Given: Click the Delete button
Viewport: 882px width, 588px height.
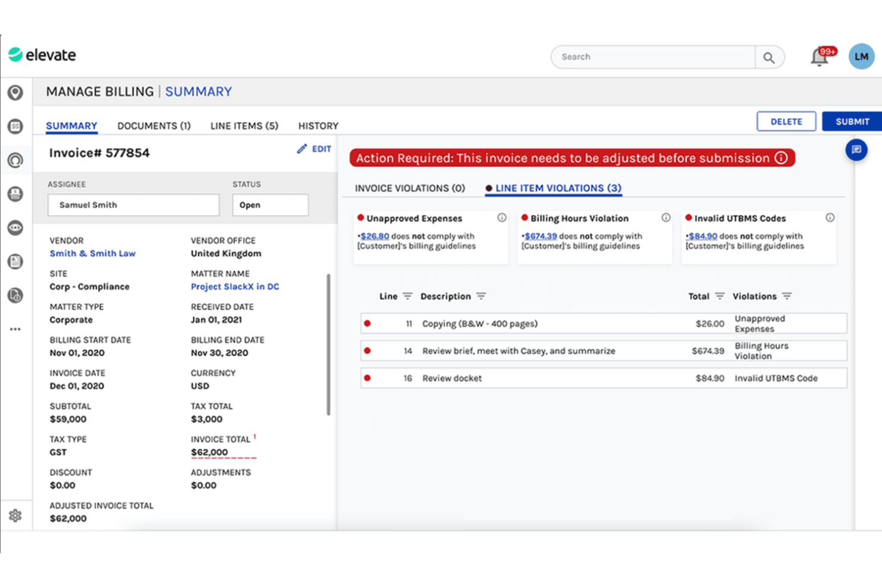Looking at the screenshot, I should click(x=786, y=122).
